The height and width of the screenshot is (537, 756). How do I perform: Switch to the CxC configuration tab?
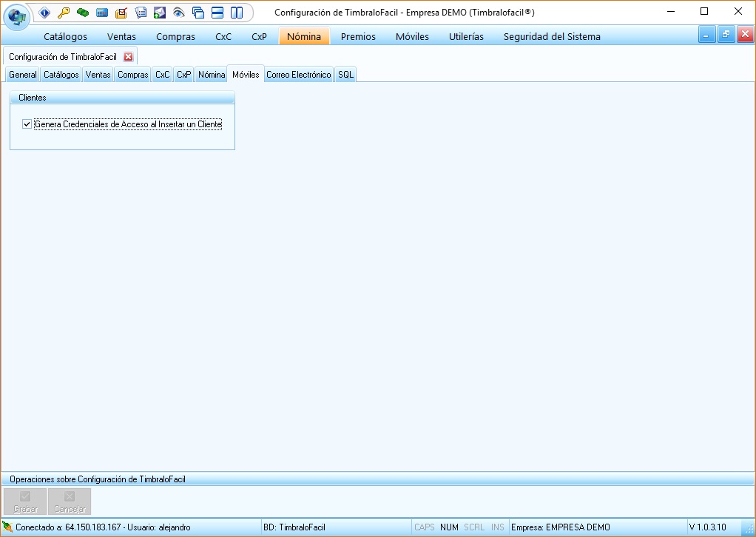163,75
